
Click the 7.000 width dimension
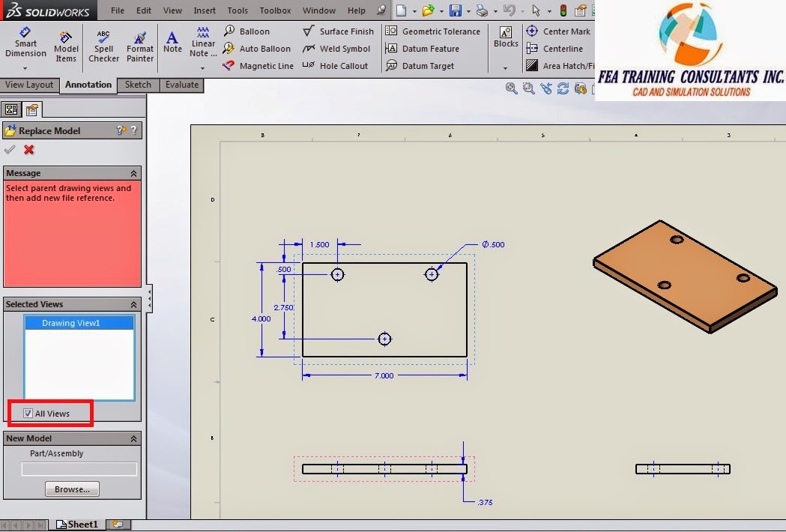[384, 375]
